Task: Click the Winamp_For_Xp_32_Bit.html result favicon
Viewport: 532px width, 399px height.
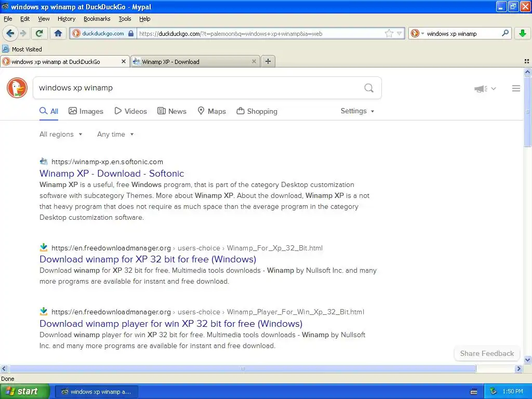Action: click(44, 247)
